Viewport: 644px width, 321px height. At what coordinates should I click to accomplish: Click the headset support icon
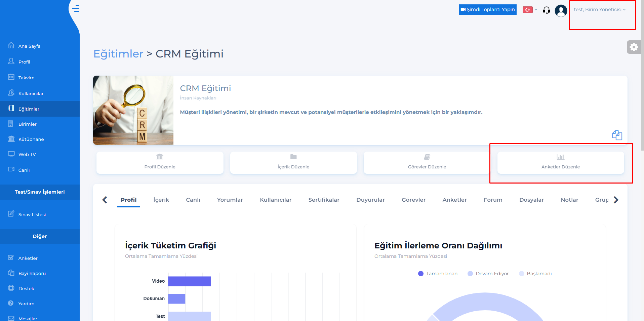(x=547, y=10)
